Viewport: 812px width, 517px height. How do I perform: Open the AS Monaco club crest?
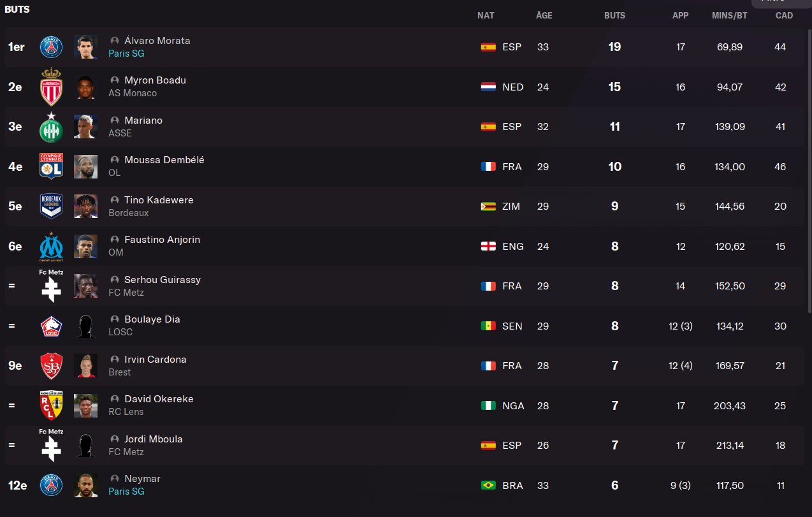(x=52, y=87)
